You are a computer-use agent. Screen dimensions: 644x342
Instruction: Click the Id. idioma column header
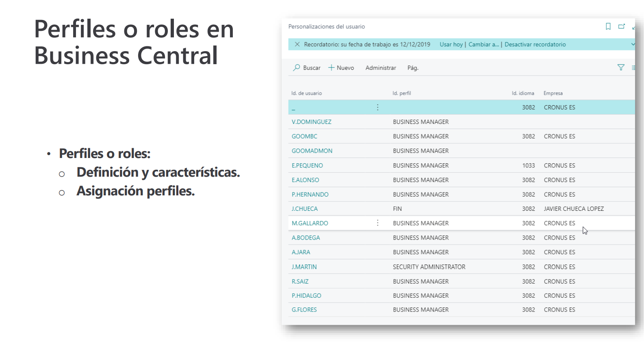tap(523, 93)
